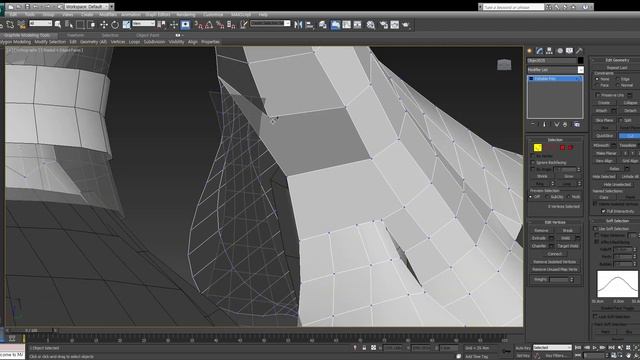Click the Mirror tool icon
This screenshot has width=640, height=360.
pyautogui.click(x=298, y=25)
